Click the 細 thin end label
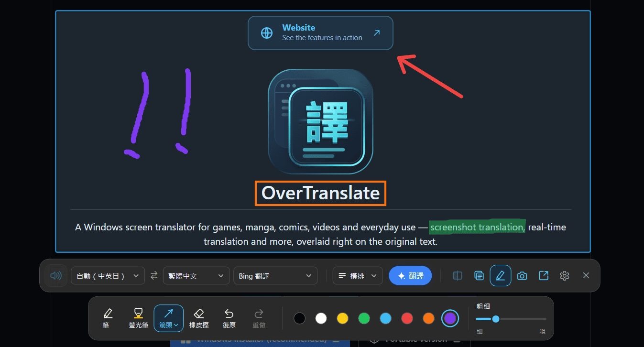 tap(480, 331)
